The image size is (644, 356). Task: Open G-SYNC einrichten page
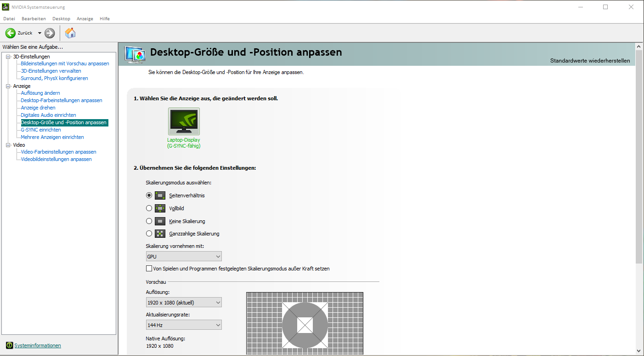(41, 130)
